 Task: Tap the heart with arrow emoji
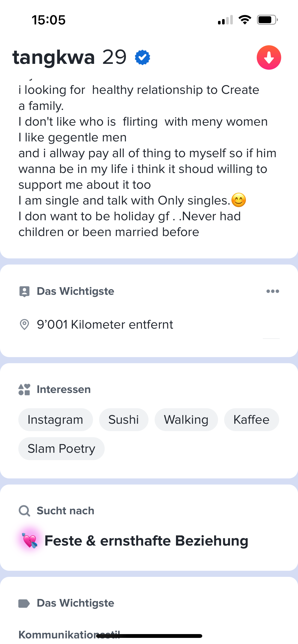tap(30, 540)
